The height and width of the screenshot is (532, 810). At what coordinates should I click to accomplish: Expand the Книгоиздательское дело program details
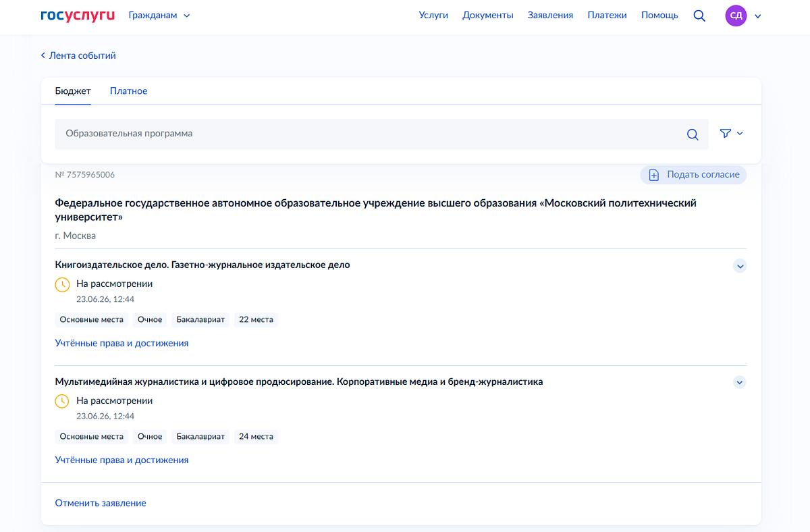click(740, 266)
